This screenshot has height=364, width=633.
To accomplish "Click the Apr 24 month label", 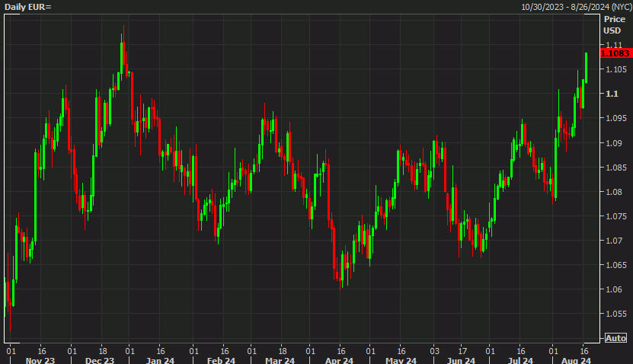I will pos(339,360).
